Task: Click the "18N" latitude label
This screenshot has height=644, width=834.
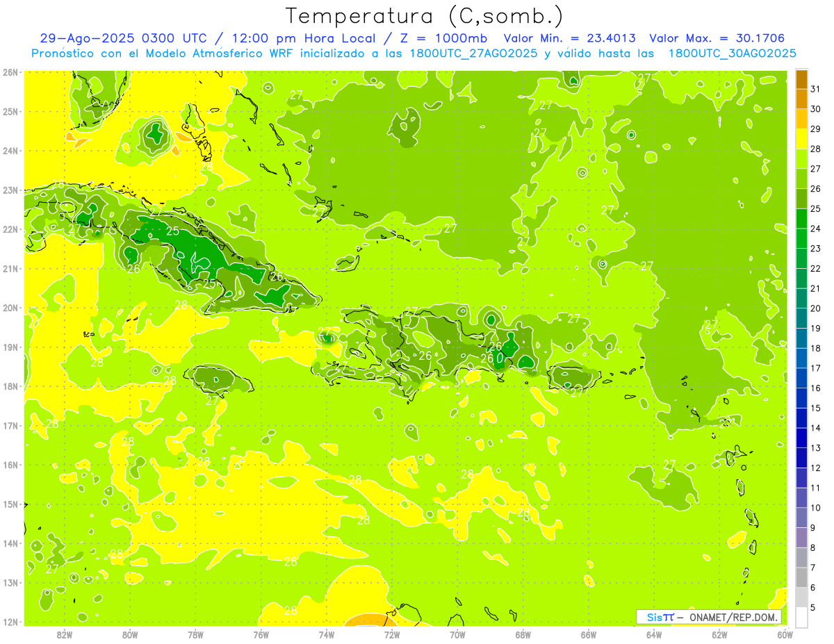Action: point(10,386)
